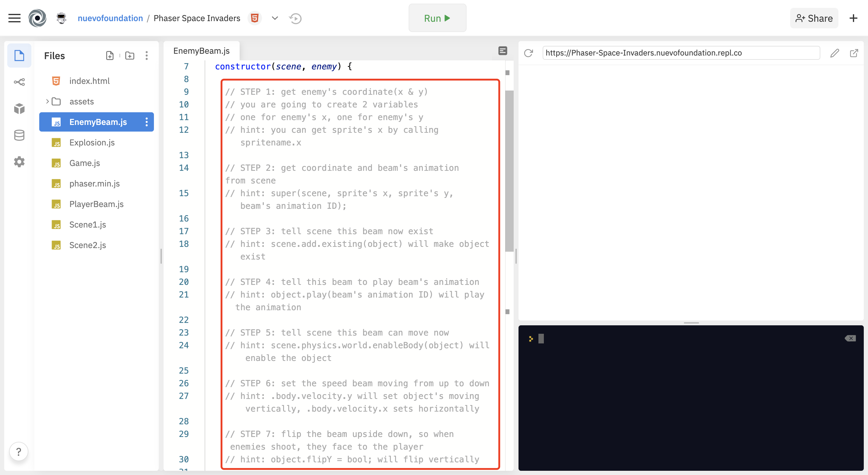Open Scene1.js in the file tree
Viewport: 868px width, 475px height.
tap(88, 225)
